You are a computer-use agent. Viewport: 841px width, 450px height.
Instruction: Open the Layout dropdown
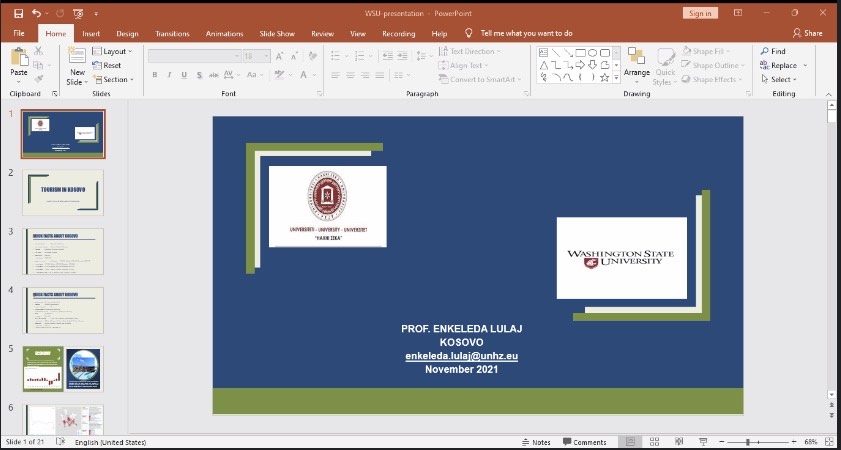coord(112,51)
